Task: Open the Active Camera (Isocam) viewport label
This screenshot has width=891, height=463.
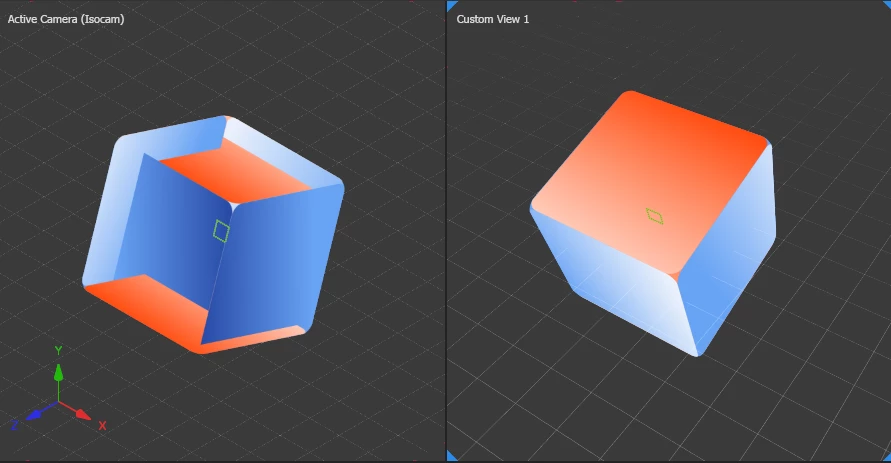Action: tap(66, 19)
